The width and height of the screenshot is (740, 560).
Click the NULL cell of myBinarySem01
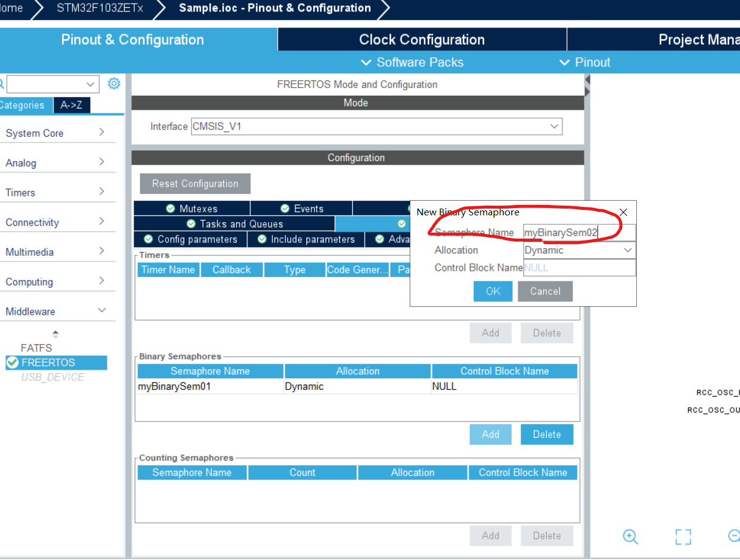pos(504,387)
